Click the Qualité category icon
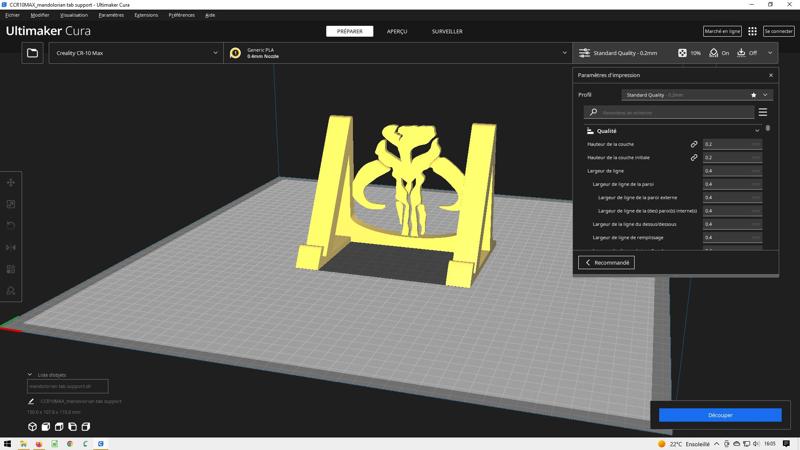 click(x=590, y=131)
